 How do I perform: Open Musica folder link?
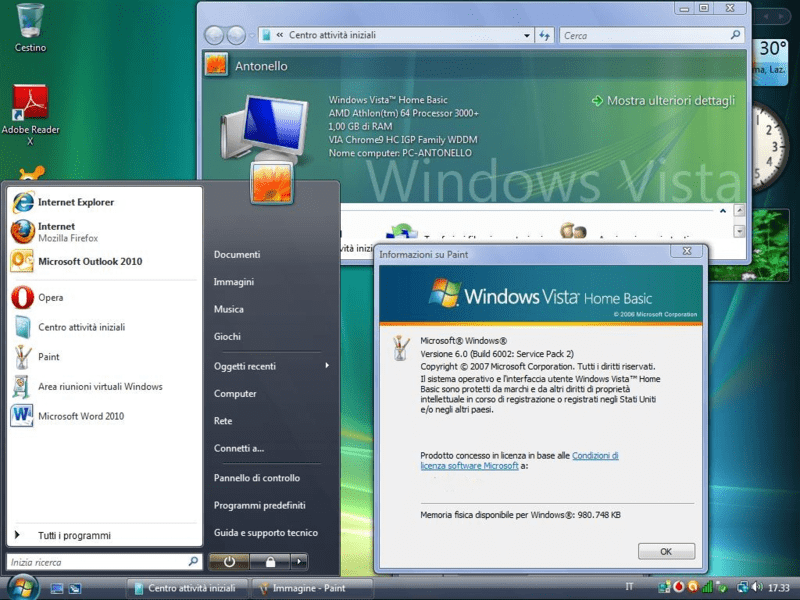click(229, 309)
